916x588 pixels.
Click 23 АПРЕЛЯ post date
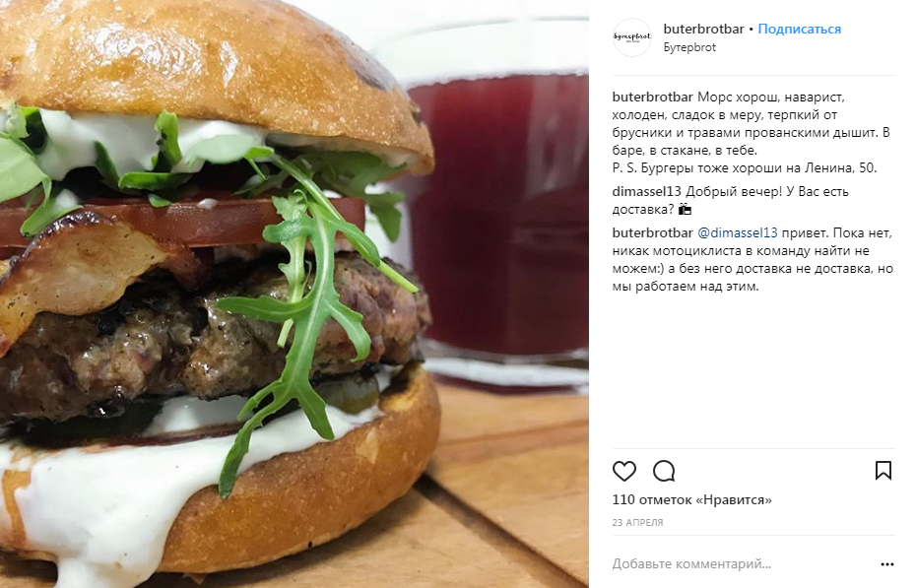point(637,523)
